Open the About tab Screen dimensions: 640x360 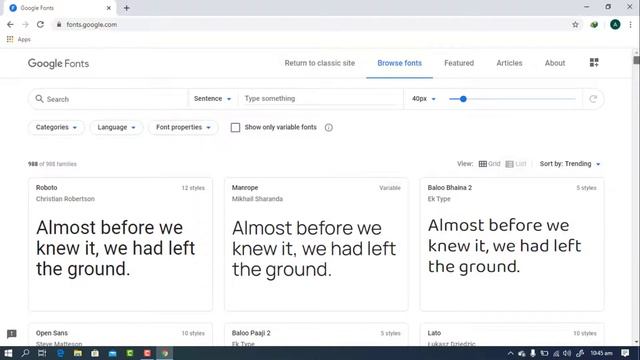[555, 63]
